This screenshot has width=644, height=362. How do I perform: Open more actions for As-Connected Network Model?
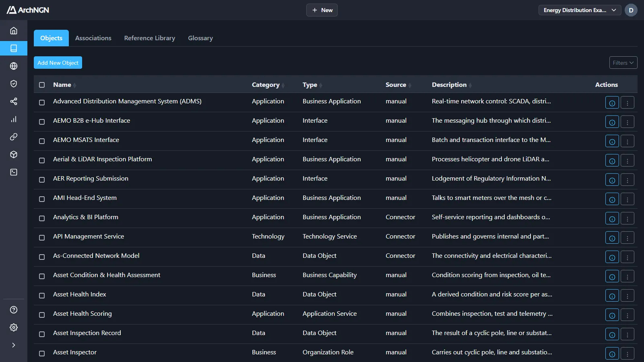coord(627,257)
